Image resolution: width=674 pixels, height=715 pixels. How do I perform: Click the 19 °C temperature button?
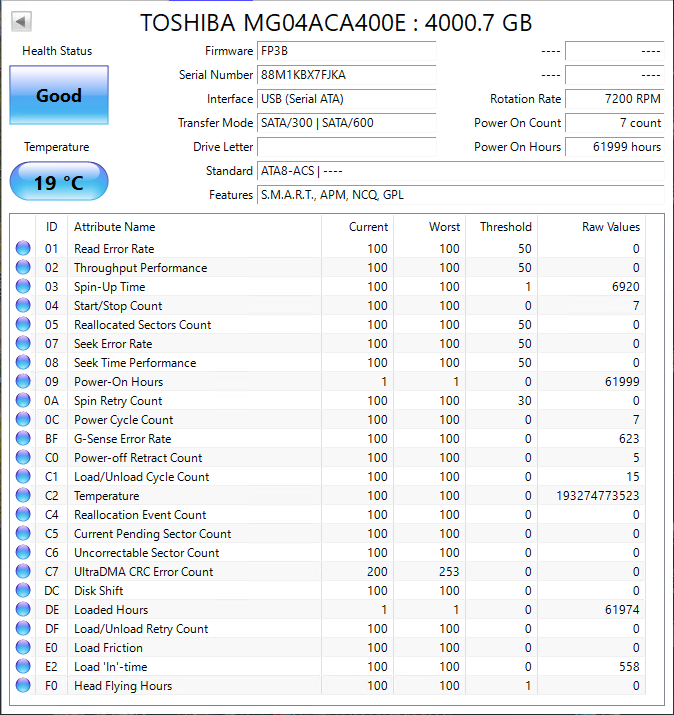59,181
